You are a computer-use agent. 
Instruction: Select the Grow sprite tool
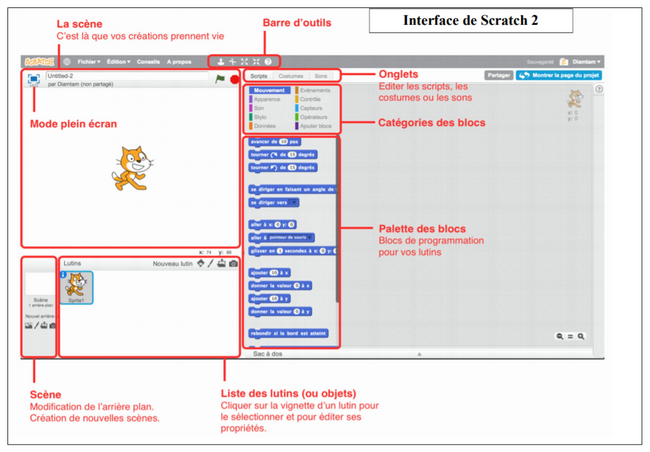click(x=245, y=62)
